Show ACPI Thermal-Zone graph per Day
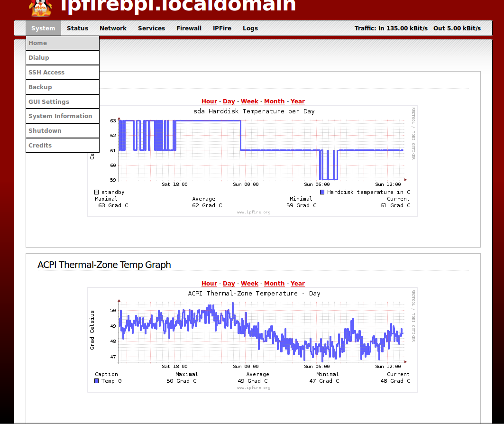The image size is (504, 424). [x=229, y=284]
